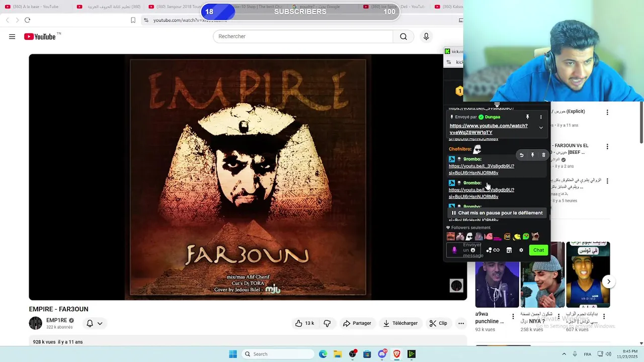Viewport: 644px width, 362px height.
Task: Click the Télécharger download button
Action: pos(400,323)
